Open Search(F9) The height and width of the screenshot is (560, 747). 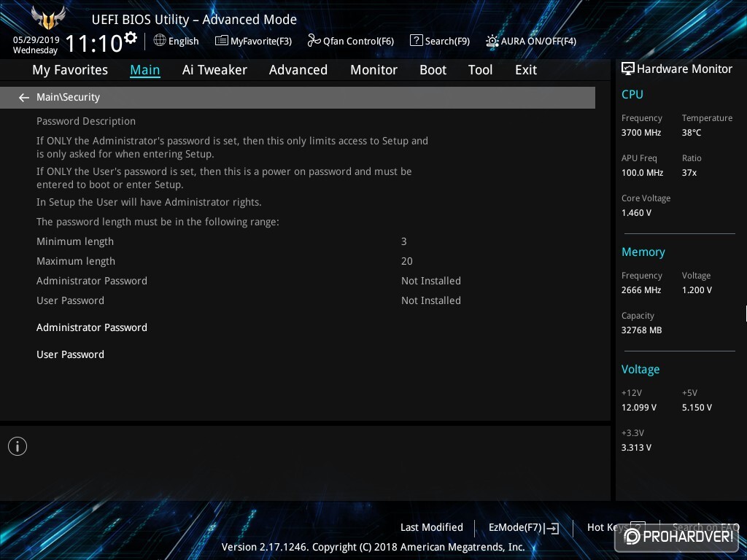tap(447, 42)
